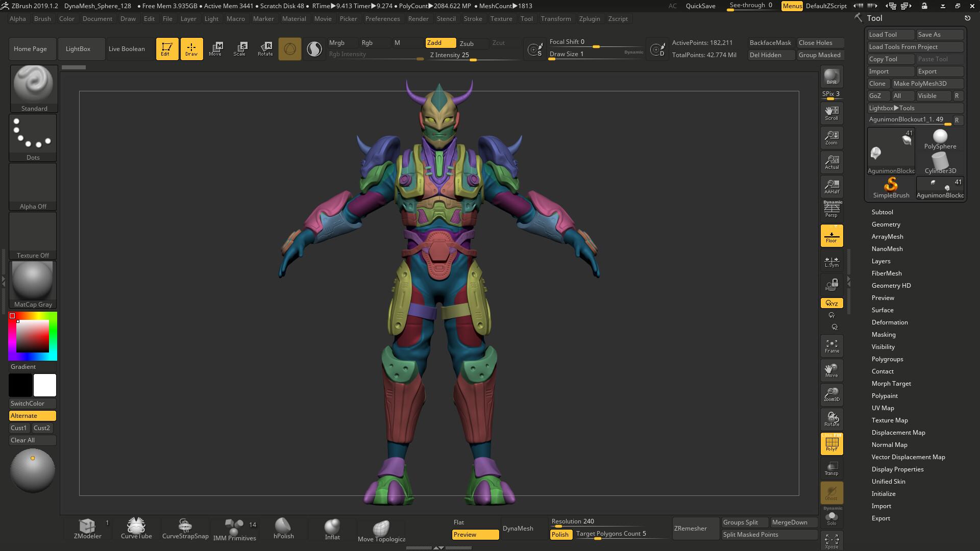Screen dimensions: 980x551
Task: Click the Zoom3D navigation icon
Action: [831, 394]
